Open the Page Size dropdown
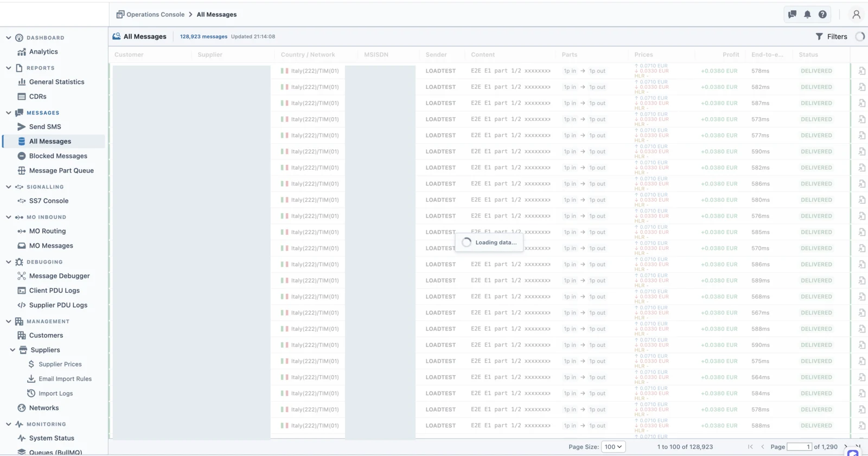This screenshot has width=868, height=456. pyautogui.click(x=613, y=447)
